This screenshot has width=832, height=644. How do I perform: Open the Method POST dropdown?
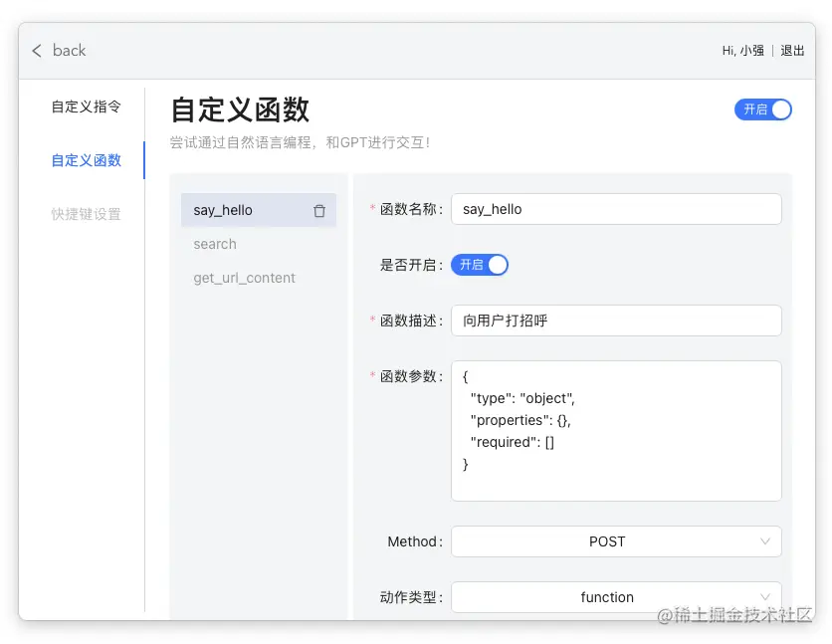[616, 541]
